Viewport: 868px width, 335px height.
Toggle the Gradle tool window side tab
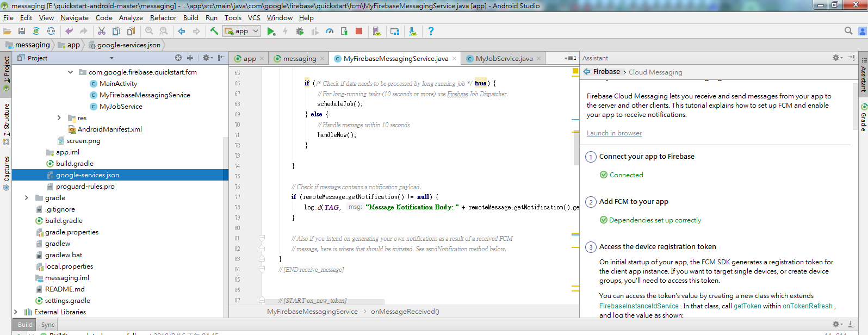[x=863, y=117]
